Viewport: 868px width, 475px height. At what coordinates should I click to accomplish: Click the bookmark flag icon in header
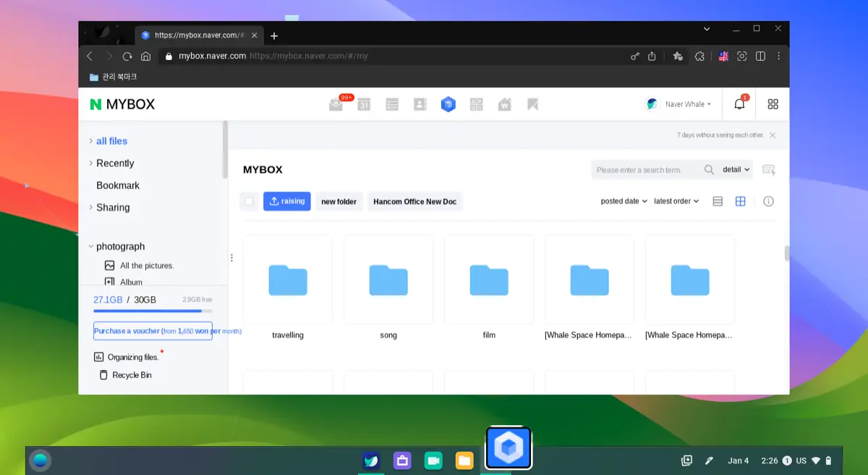pos(532,104)
